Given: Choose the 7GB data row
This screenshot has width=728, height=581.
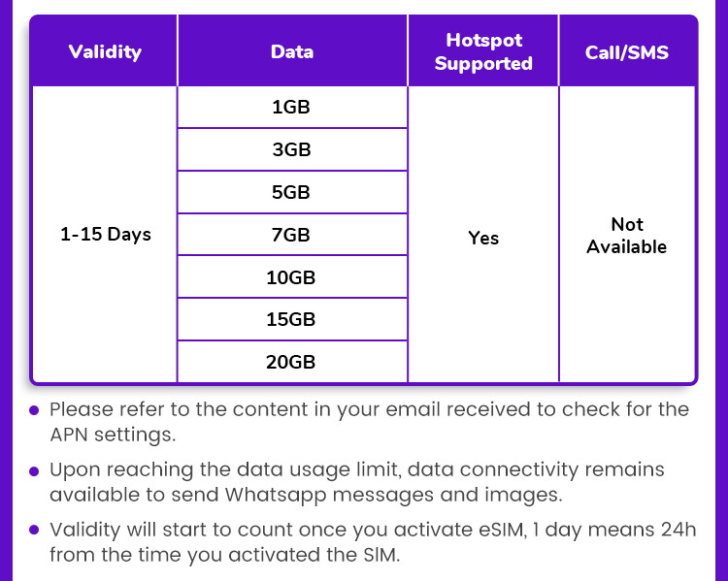Looking at the screenshot, I should coord(292,235).
